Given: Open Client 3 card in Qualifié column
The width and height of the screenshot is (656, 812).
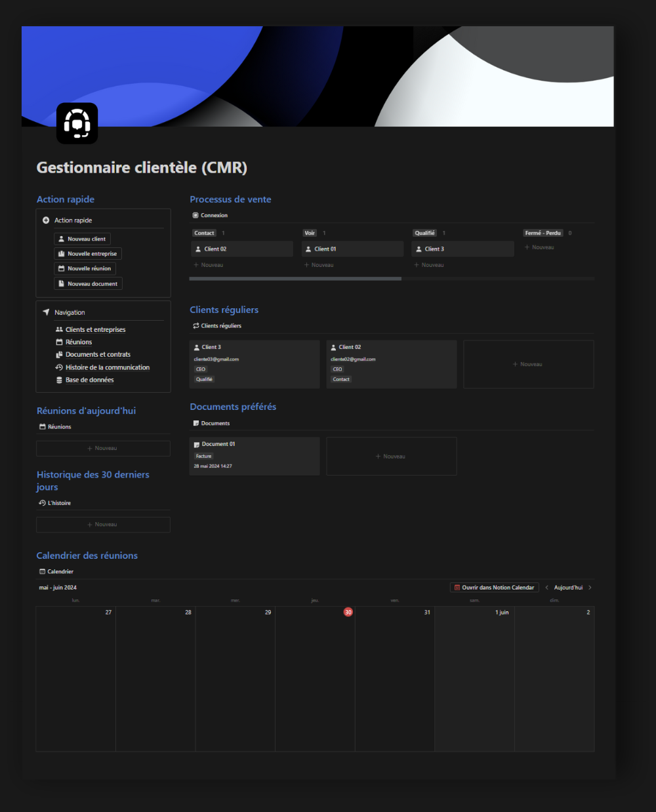Looking at the screenshot, I should pyautogui.click(x=462, y=249).
